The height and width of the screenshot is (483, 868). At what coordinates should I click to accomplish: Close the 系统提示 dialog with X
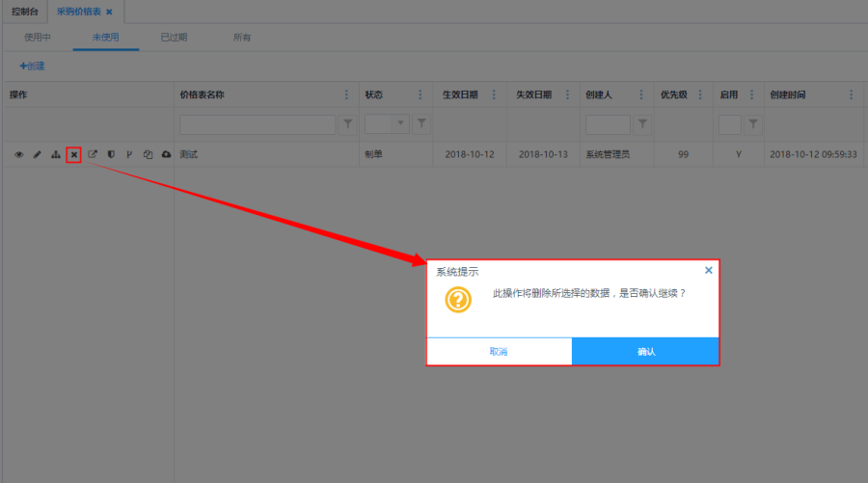pyautogui.click(x=709, y=271)
